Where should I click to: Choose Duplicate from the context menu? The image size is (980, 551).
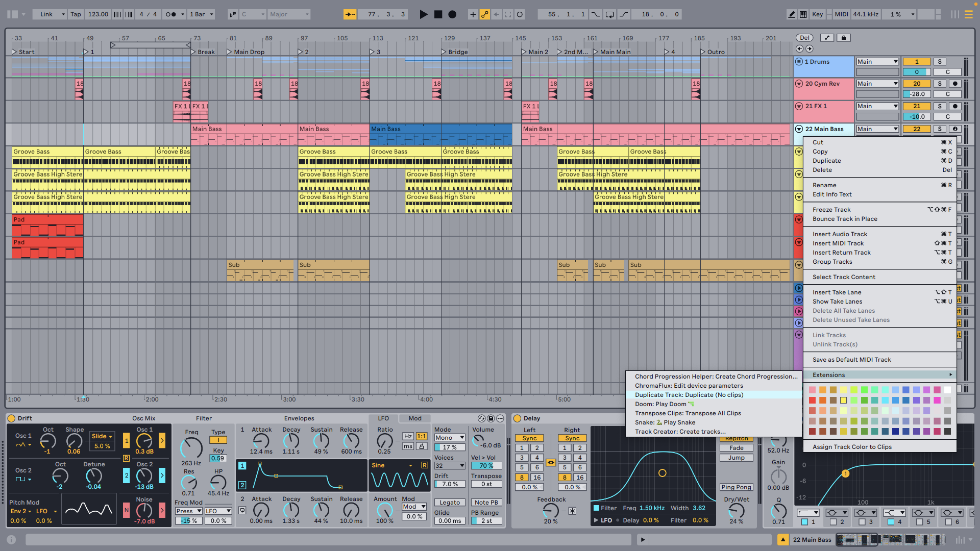pos(826,161)
